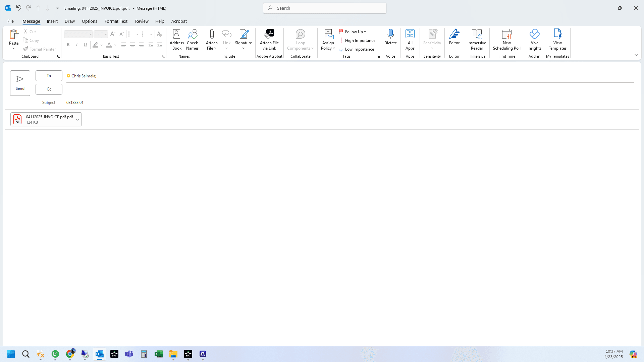Clear all formatting
This screenshot has width=644, height=362.
click(x=160, y=34)
